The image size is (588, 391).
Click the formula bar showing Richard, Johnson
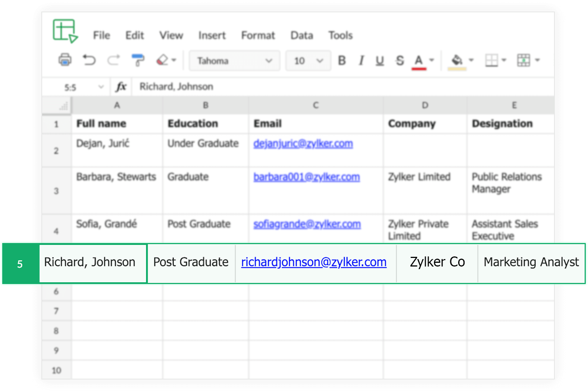[343, 86]
